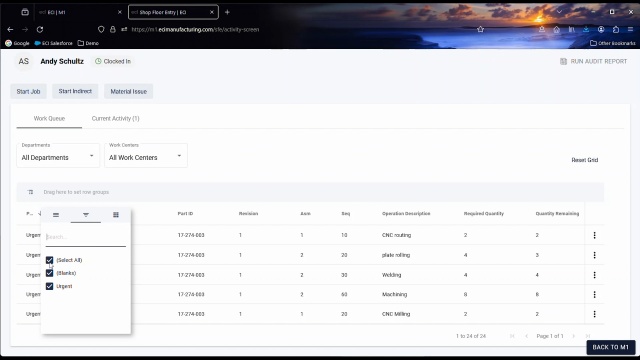Select the Work Queue tab
The height and width of the screenshot is (360, 640).
(x=49, y=118)
